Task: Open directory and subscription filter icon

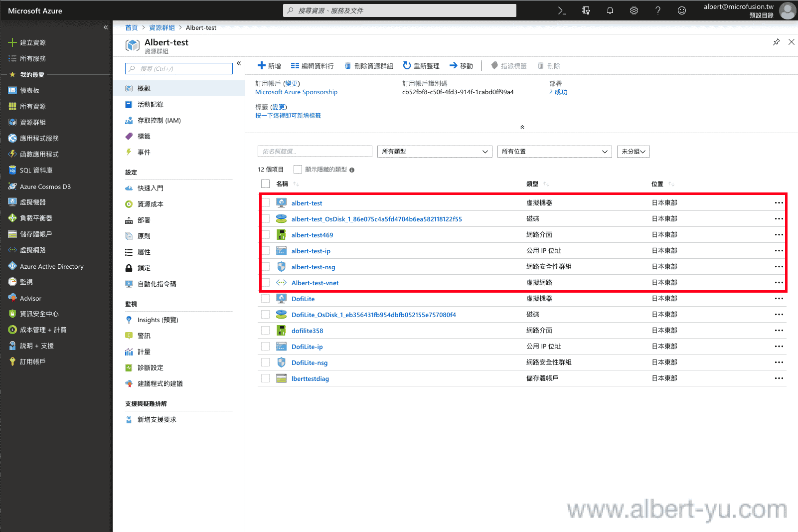Action: (x=586, y=10)
